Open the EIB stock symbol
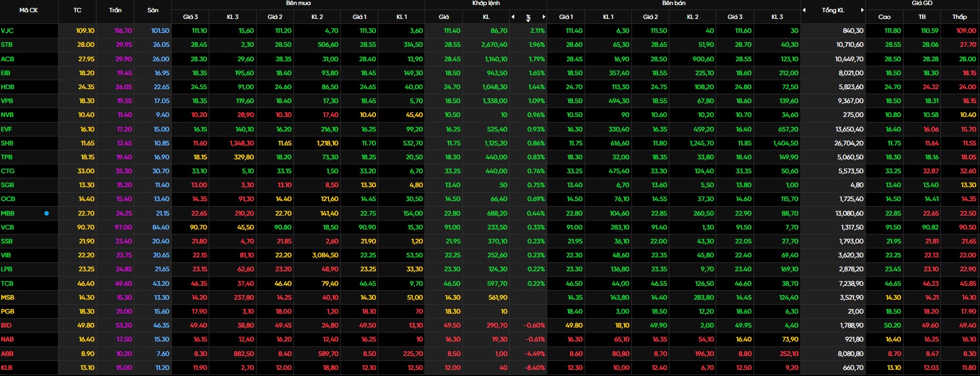The height and width of the screenshot is (376, 980). (x=6, y=73)
